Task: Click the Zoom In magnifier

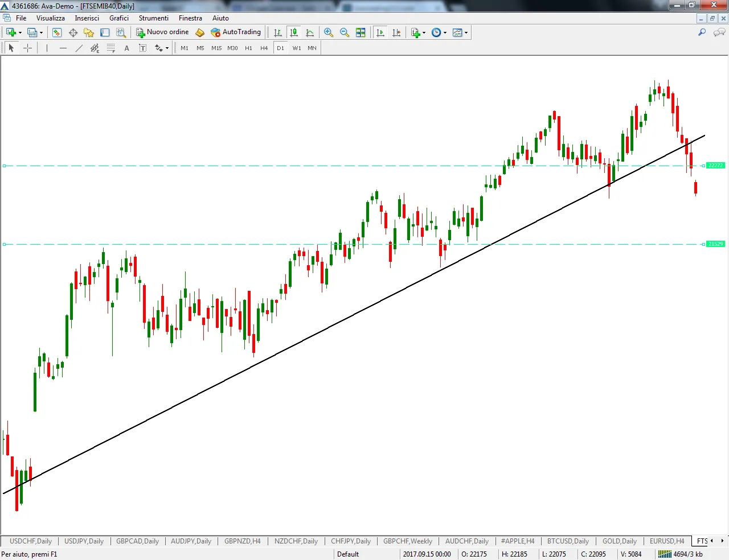Action: [329, 32]
